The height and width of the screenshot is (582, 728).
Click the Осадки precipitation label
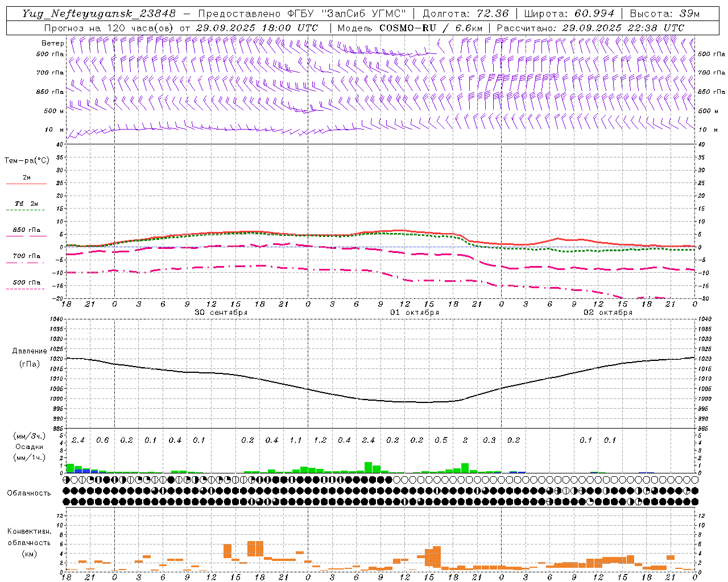(29, 447)
